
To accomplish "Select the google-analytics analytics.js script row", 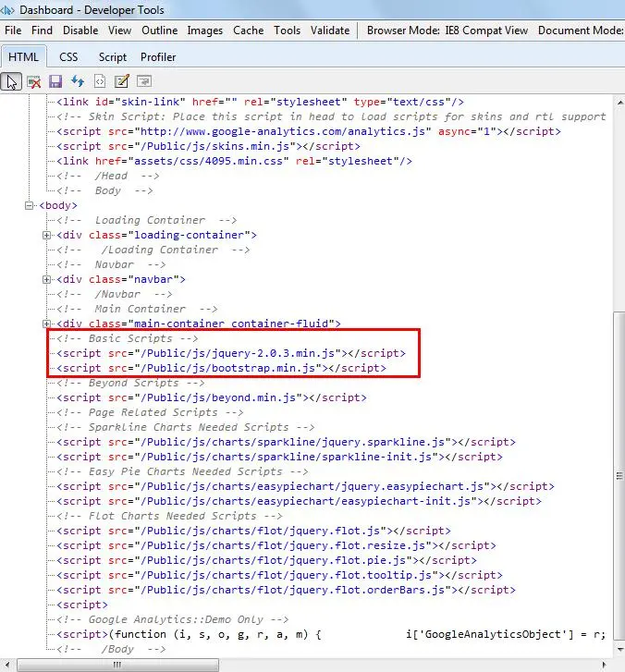I will click(309, 131).
